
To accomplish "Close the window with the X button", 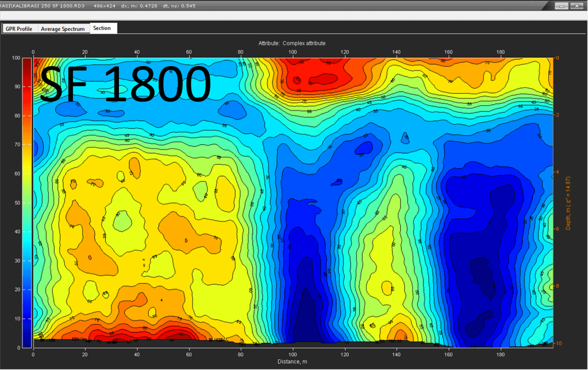I will pos(577,5).
